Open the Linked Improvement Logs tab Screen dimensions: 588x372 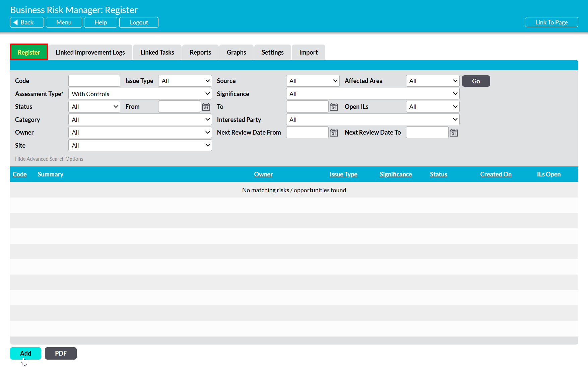tap(90, 52)
